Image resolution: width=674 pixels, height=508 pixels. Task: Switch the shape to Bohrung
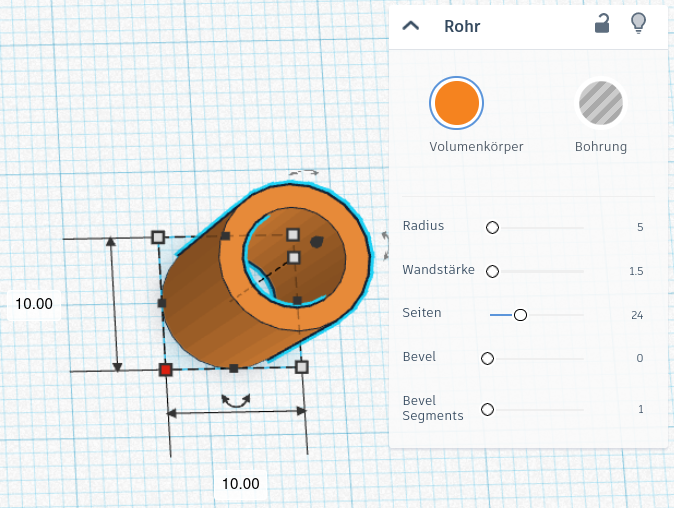click(x=600, y=103)
